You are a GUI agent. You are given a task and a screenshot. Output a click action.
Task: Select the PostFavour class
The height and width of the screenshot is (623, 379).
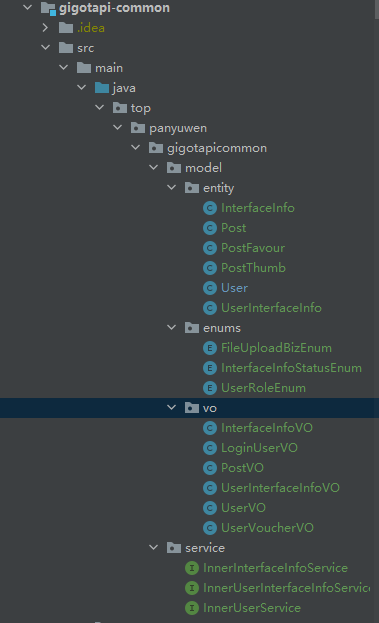click(x=253, y=248)
